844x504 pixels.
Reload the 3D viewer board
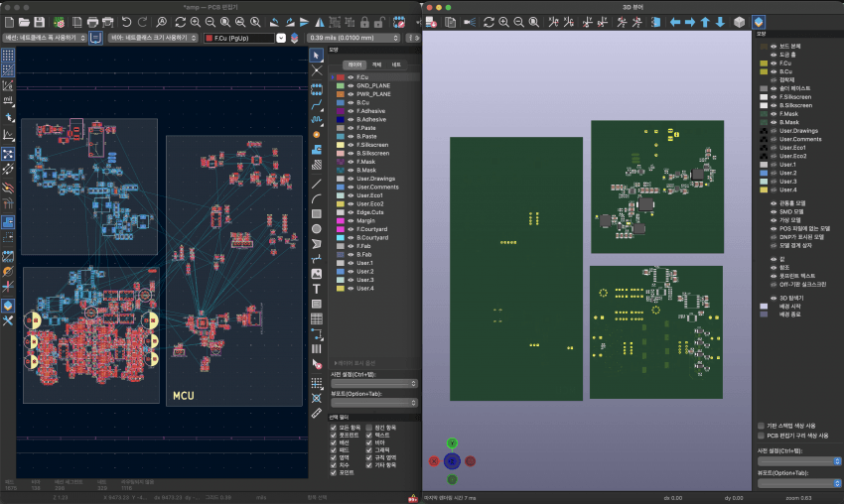tap(489, 22)
